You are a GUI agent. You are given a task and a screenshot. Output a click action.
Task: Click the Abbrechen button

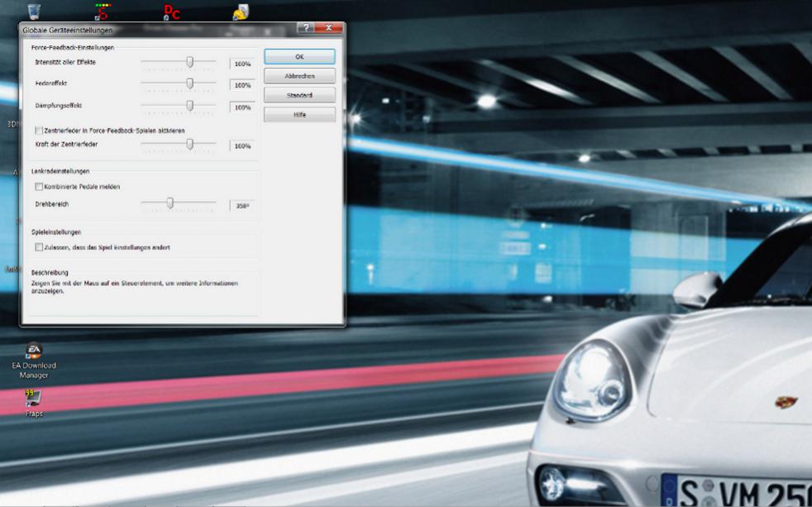point(299,75)
